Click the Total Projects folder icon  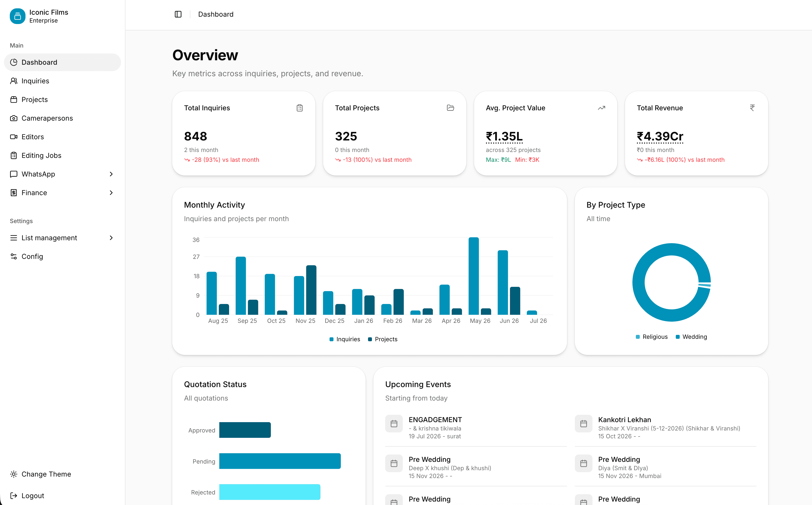(x=451, y=108)
